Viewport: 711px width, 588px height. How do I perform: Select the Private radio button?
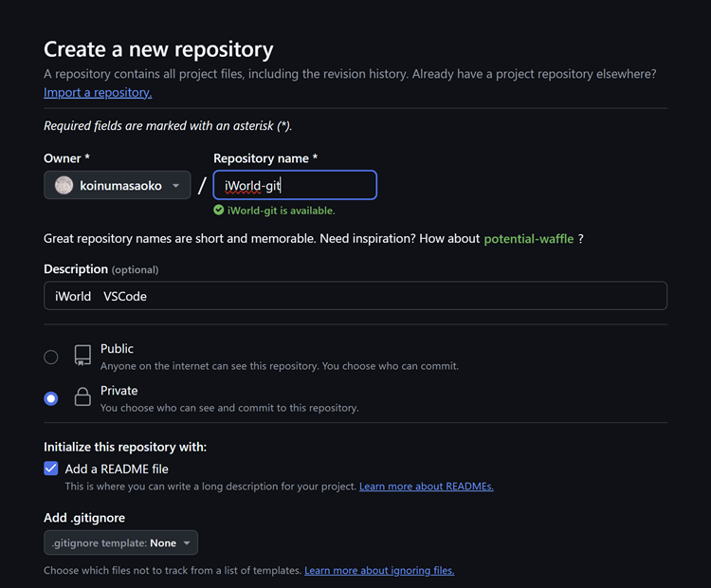51,399
